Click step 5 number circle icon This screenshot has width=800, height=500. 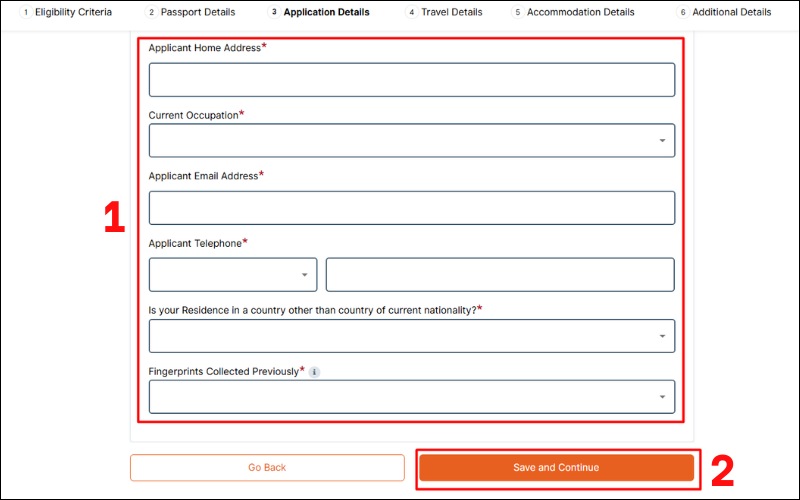(x=517, y=13)
